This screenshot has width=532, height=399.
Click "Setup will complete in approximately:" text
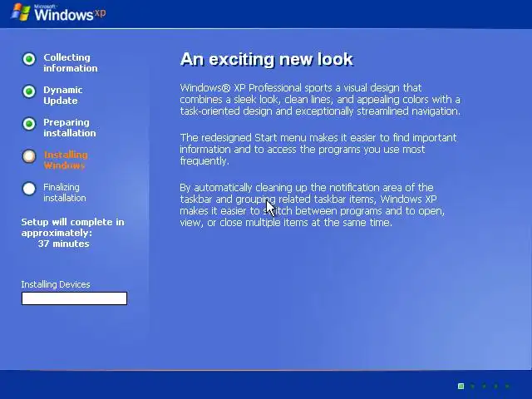pyautogui.click(x=72, y=227)
